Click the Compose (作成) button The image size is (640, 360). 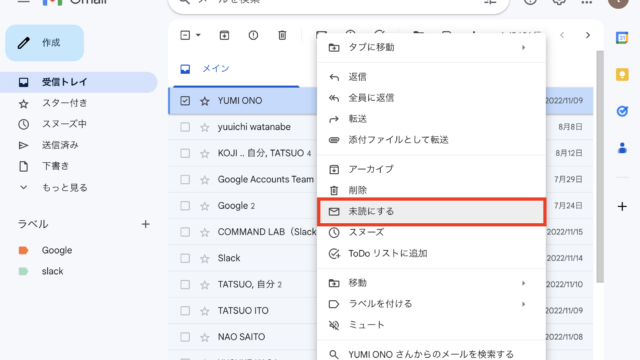44,43
